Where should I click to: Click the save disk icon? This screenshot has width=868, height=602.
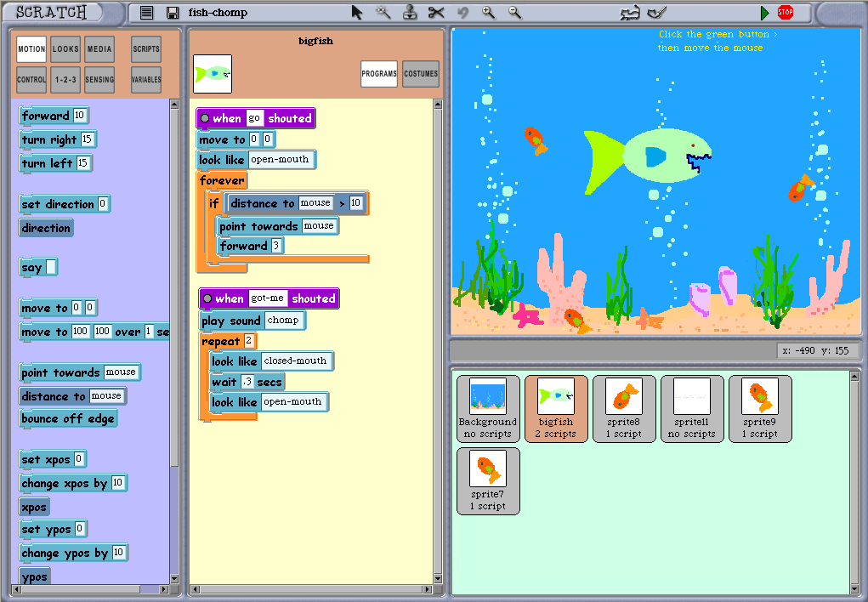click(x=173, y=13)
